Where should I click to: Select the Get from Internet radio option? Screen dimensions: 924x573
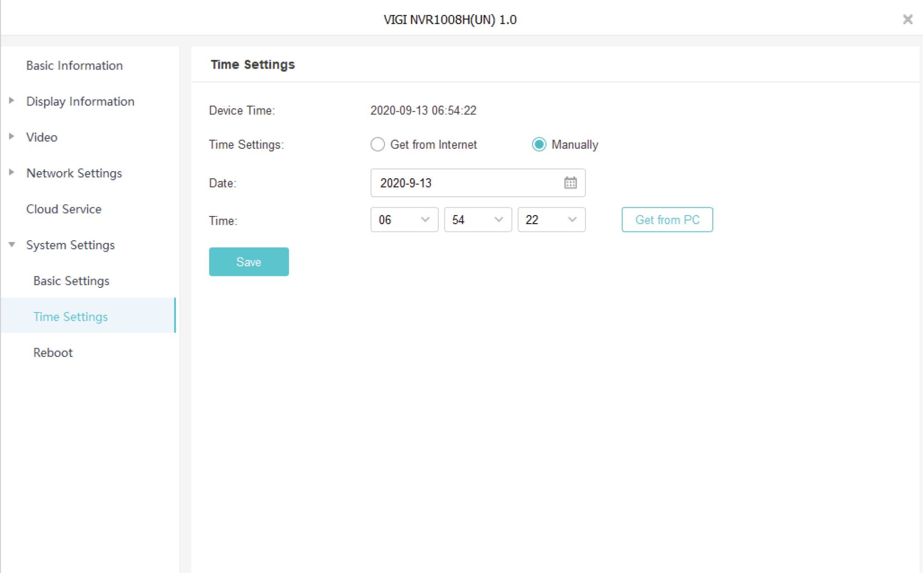378,144
